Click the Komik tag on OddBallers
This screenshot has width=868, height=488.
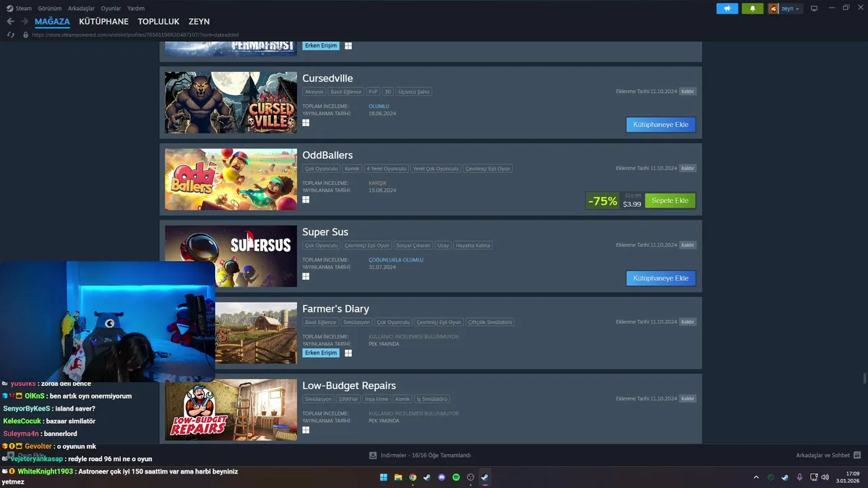pos(351,168)
